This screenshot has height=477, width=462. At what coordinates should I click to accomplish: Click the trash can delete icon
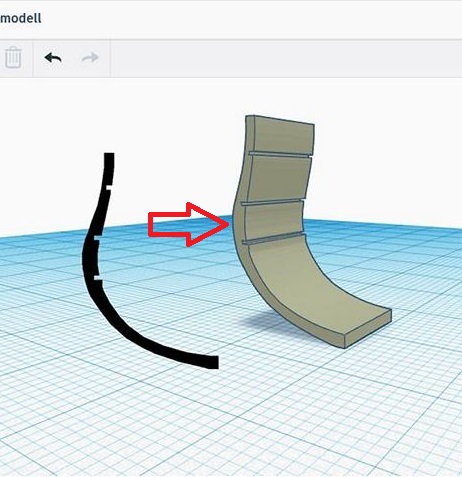[13, 58]
